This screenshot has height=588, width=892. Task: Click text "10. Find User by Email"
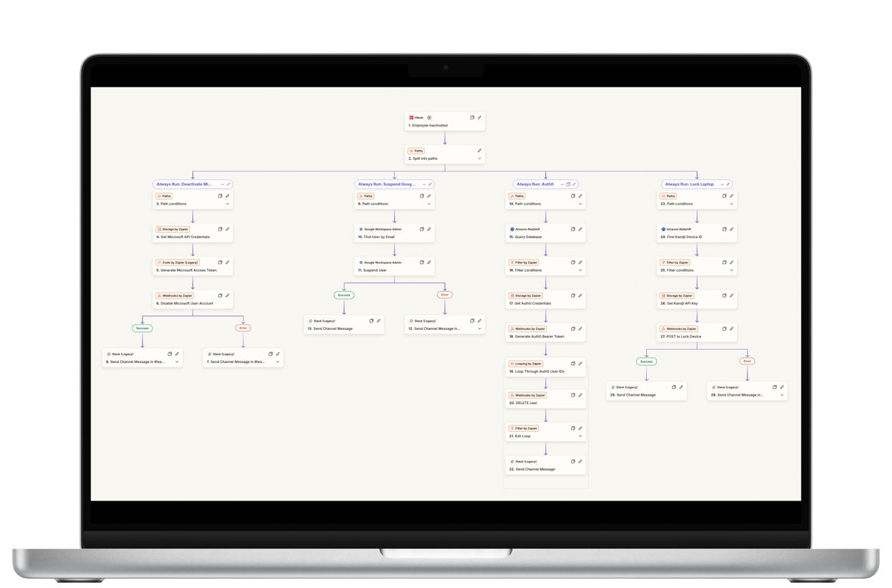(376, 237)
